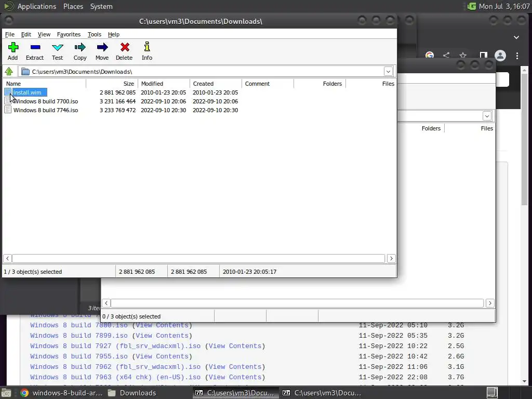This screenshot has width=532, height=399.
Task: Open Windows 8 build 7955.iso link
Action: coord(79,356)
